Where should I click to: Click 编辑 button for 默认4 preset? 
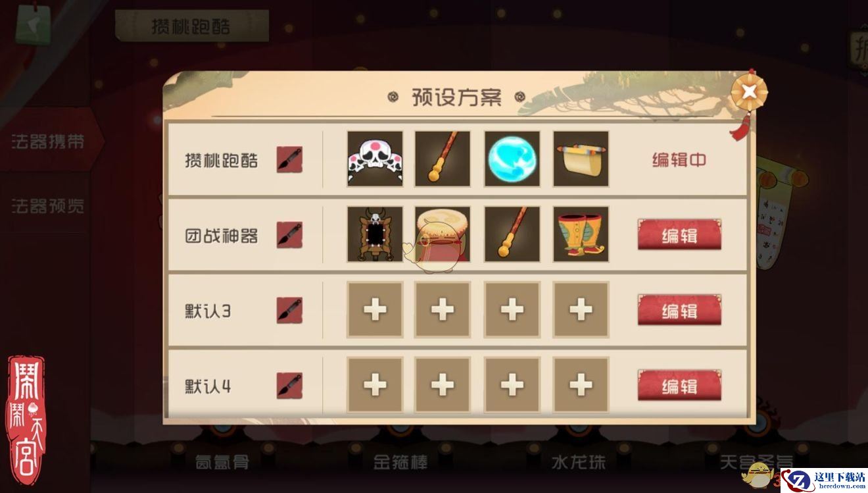[x=679, y=386]
